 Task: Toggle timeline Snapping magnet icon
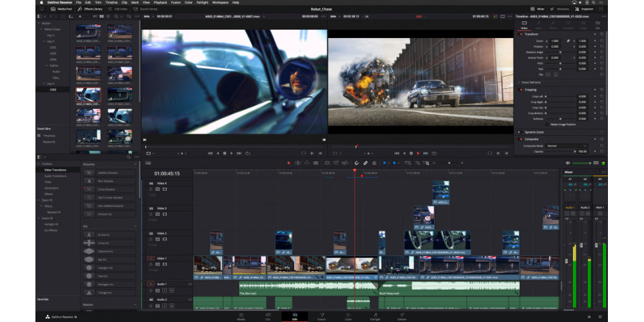[x=357, y=163]
